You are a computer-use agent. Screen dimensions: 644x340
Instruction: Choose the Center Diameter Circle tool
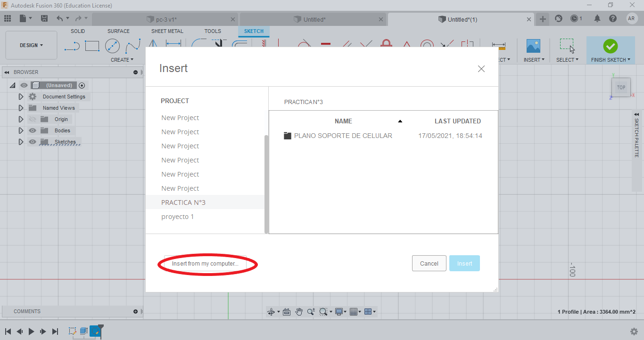tap(112, 46)
